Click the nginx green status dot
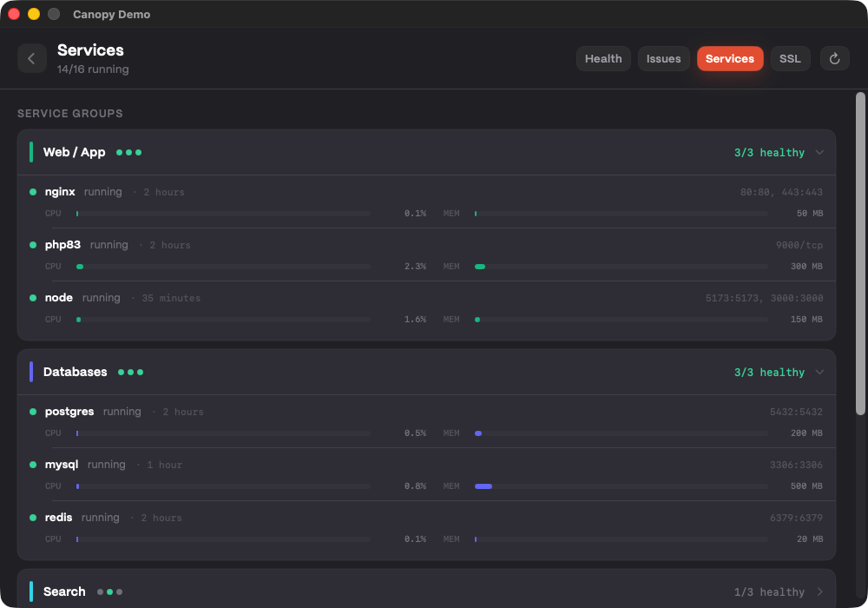The image size is (868, 608). pos(33,192)
